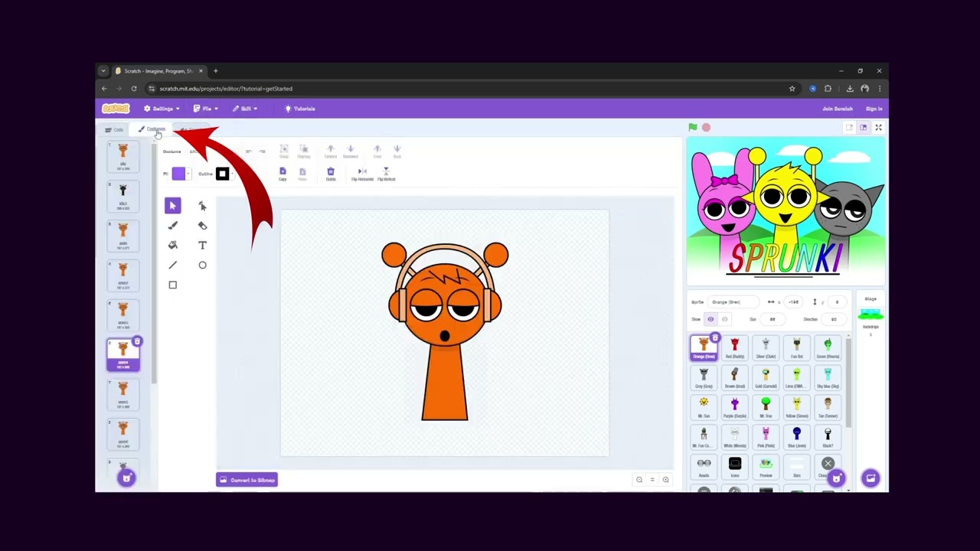This screenshot has width=980, height=551.
Task: Click Convert to Bitmap
Action: click(247, 480)
